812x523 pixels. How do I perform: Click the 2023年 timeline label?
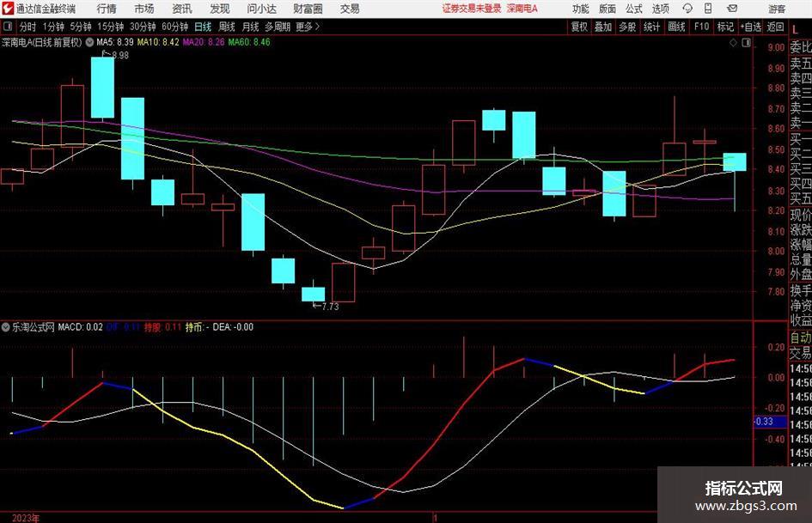coord(26,518)
